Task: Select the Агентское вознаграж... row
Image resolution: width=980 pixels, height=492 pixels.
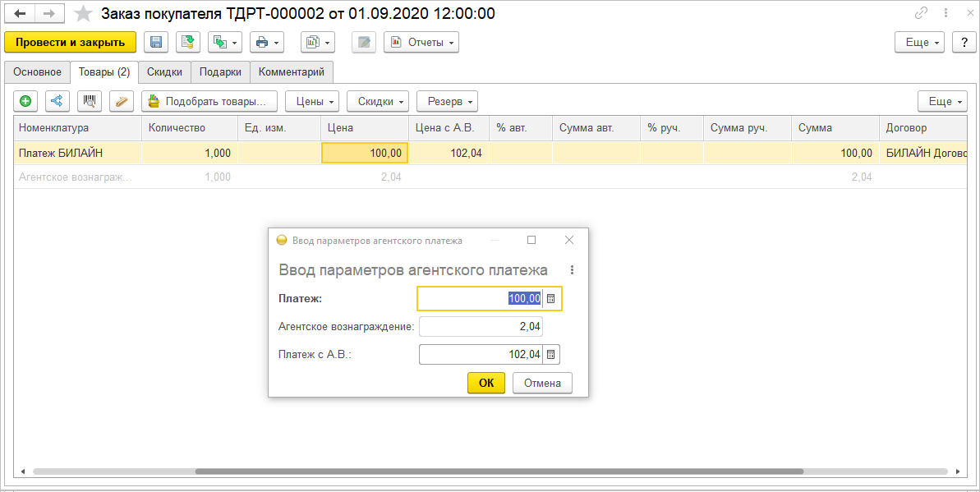Action: click(490, 177)
